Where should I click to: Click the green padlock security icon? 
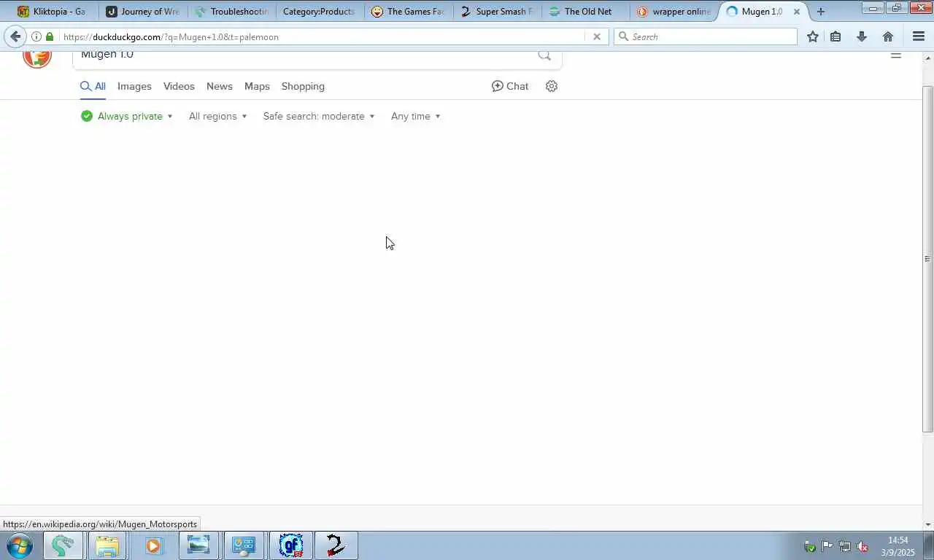(x=50, y=36)
